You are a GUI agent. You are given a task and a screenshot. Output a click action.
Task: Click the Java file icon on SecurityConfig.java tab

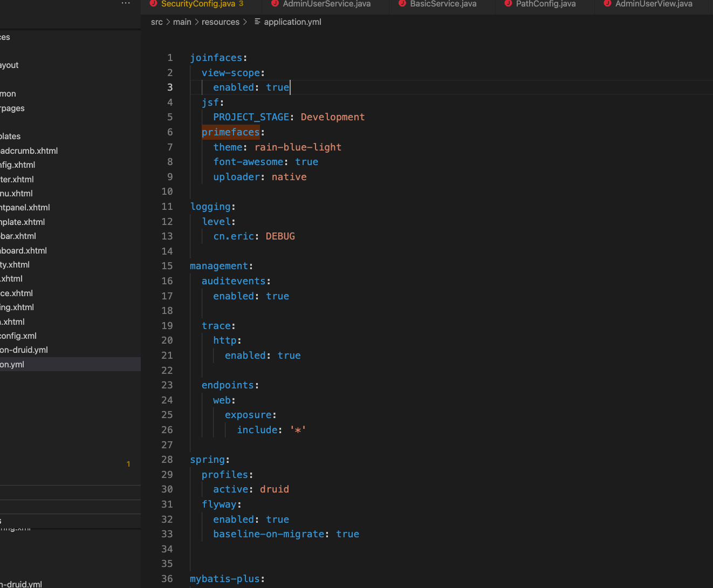click(153, 4)
